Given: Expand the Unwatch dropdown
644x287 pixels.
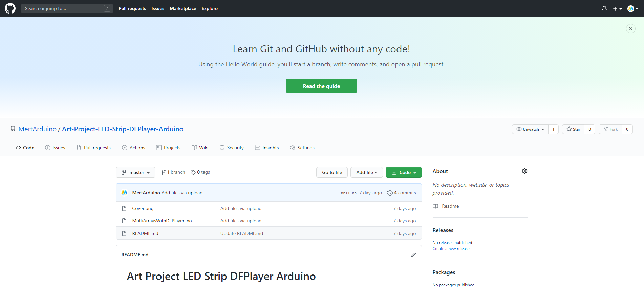Looking at the screenshot, I should pyautogui.click(x=530, y=129).
